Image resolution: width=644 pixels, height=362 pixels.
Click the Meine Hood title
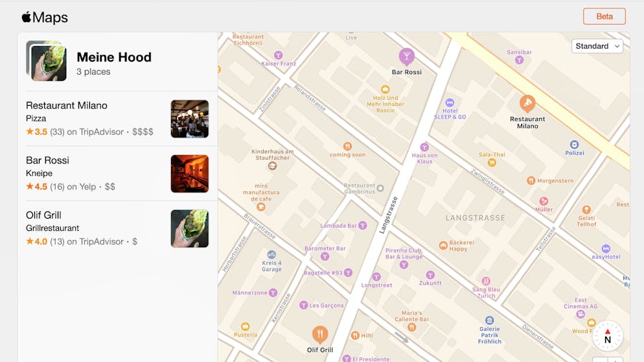[114, 57]
